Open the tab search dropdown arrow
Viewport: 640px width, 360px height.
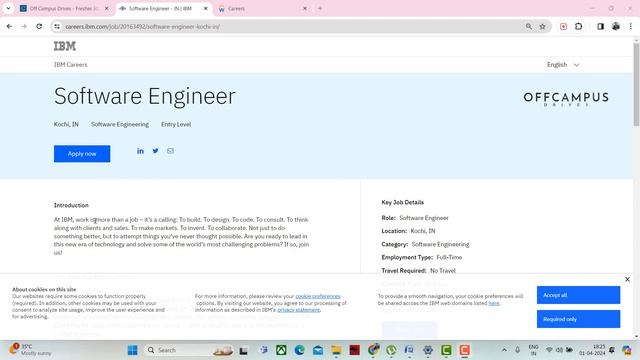click(x=8, y=9)
